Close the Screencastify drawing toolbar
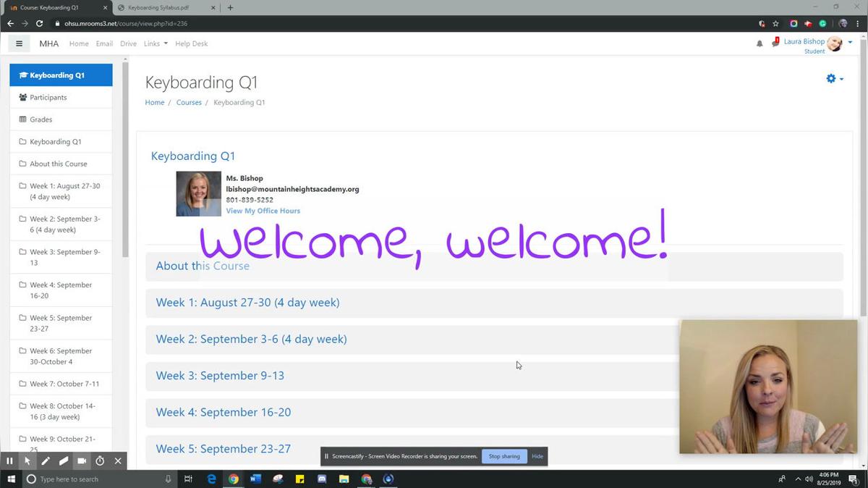This screenshot has height=488, width=868. pyautogui.click(x=118, y=460)
